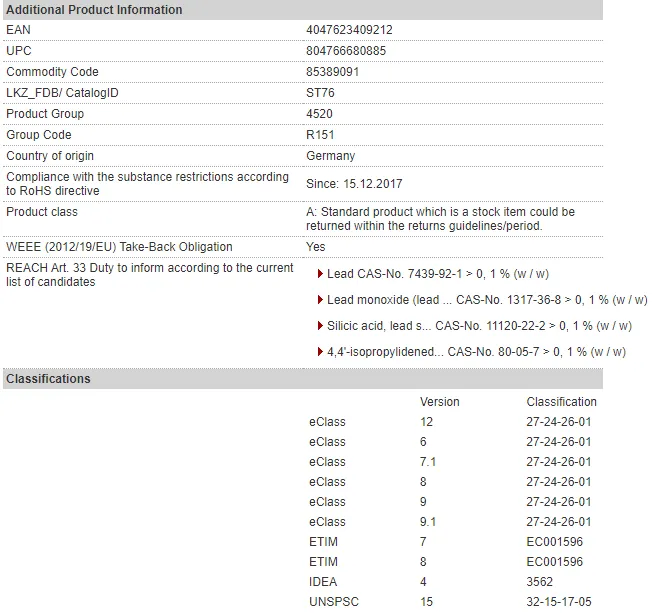Click the WEEE (2012/19/EU) Take-Back Obligation label

119,247
